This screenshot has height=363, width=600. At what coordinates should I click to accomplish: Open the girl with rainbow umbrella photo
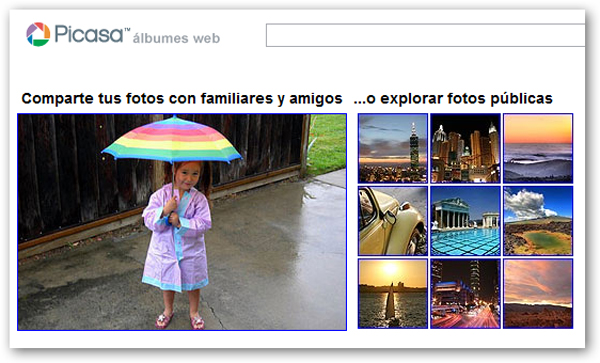[182, 222]
